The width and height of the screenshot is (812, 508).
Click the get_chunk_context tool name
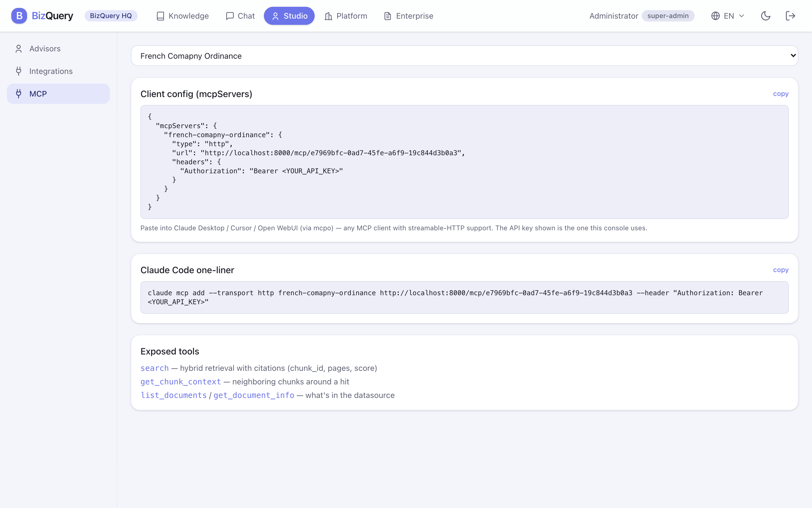pos(181,382)
